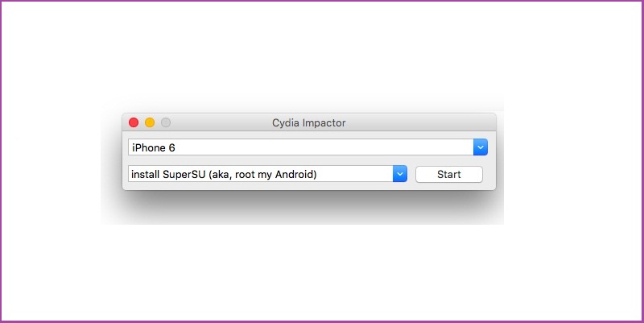Focus the connected device combo box
The height and width of the screenshot is (323, 644).
(x=298, y=147)
